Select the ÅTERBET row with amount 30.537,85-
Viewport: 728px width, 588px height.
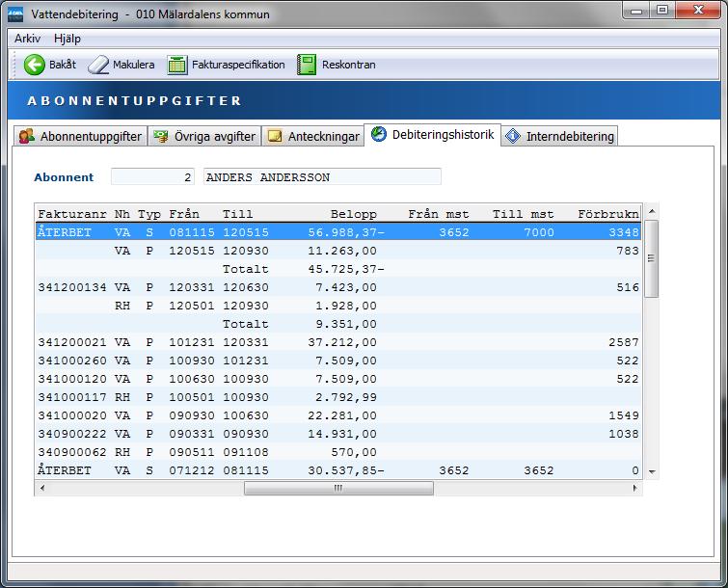pos(338,470)
